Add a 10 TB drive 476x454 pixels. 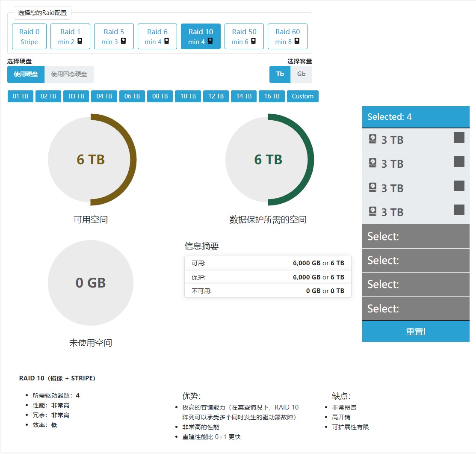(188, 96)
